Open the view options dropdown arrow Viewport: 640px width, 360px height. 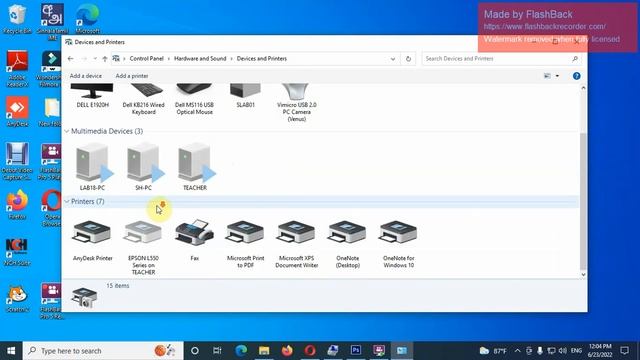(557, 76)
